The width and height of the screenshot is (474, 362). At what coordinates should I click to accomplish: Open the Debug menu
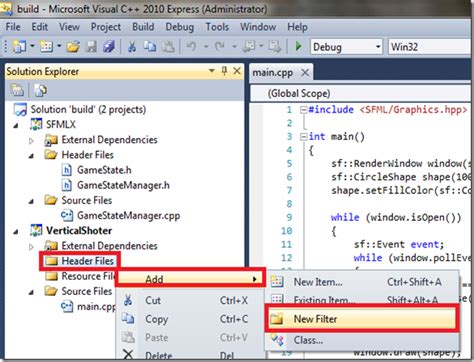[x=180, y=27]
